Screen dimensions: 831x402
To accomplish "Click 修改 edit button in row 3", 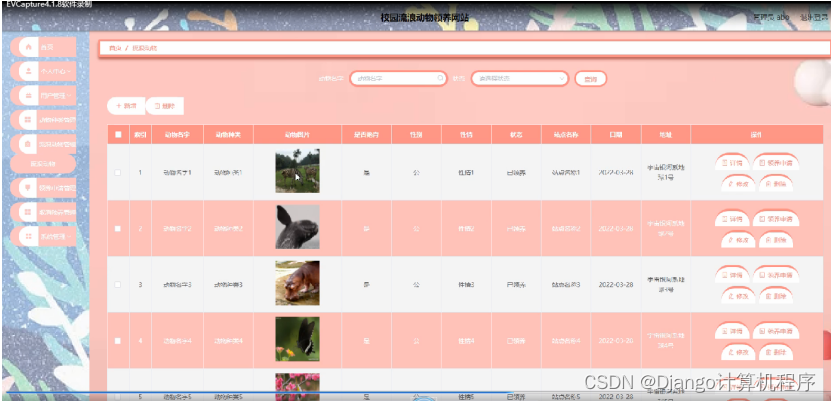I will (x=738, y=296).
